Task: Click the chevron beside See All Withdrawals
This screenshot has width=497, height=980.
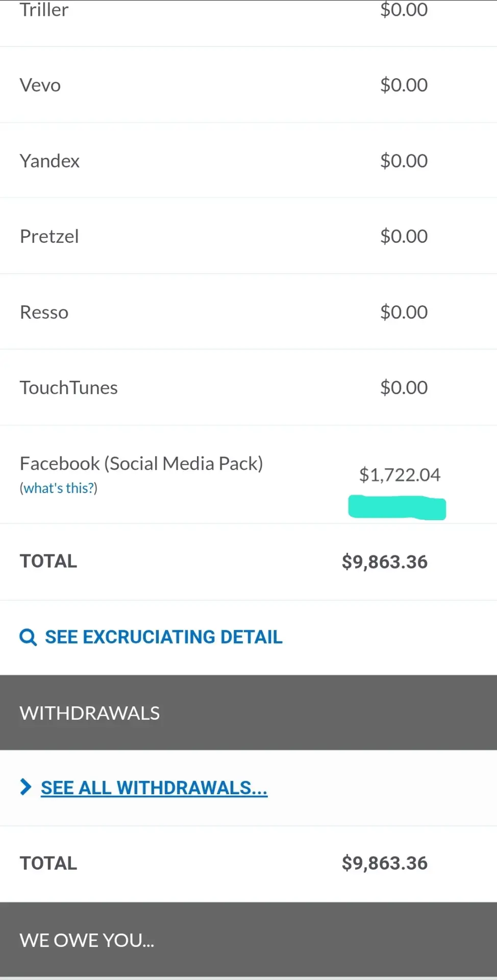Action: pyautogui.click(x=26, y=787)
